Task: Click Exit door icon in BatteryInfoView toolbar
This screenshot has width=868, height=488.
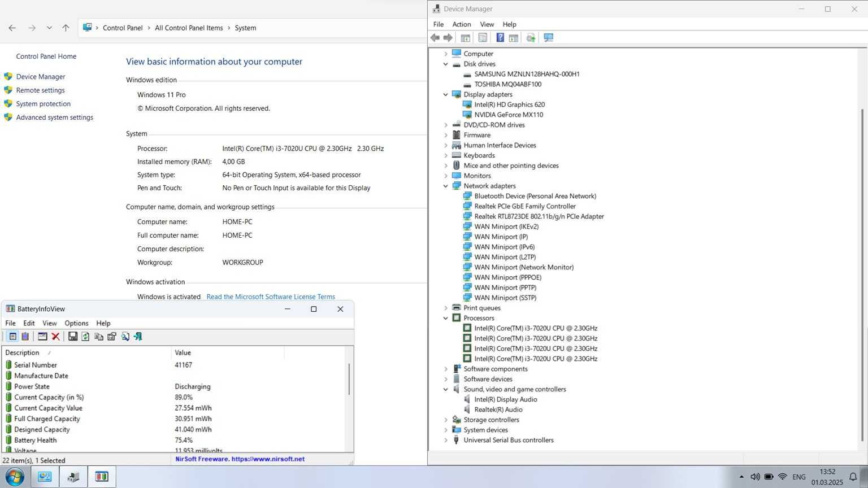Action: (138, 337)
